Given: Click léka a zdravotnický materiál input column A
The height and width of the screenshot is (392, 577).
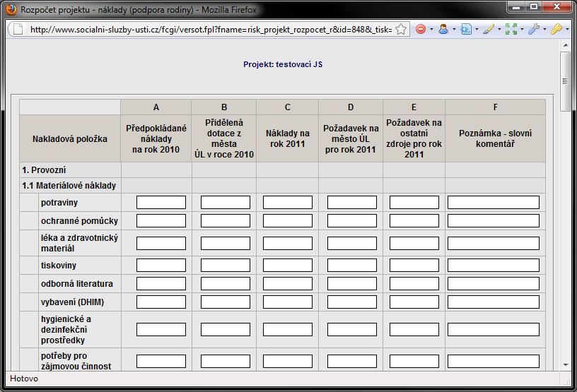Looking at the screenshot, I should (161, 243).
